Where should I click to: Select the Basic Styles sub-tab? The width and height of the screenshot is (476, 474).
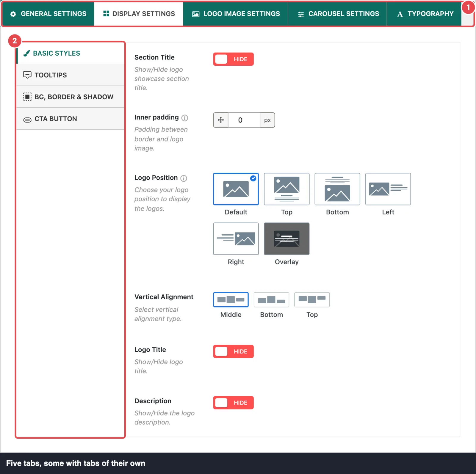pyautogui.click(x=70, y=53)
